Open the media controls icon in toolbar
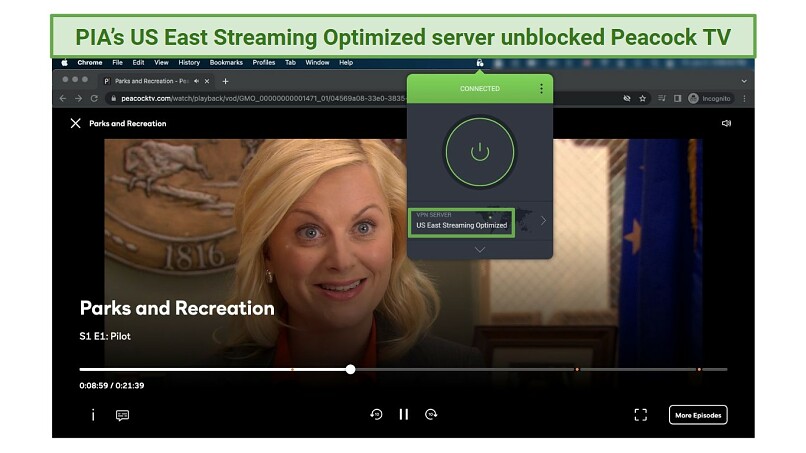This screenshot has height=453, width=806. (662, 98)
